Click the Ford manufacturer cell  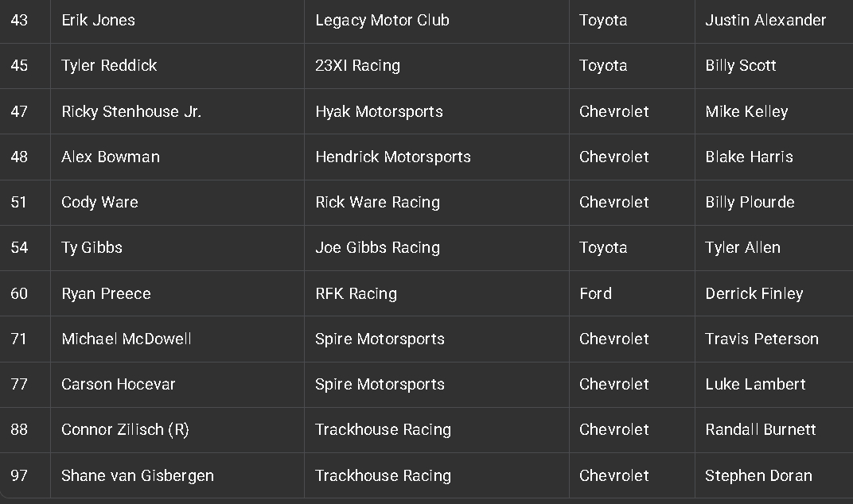click(x=595, y=293)
